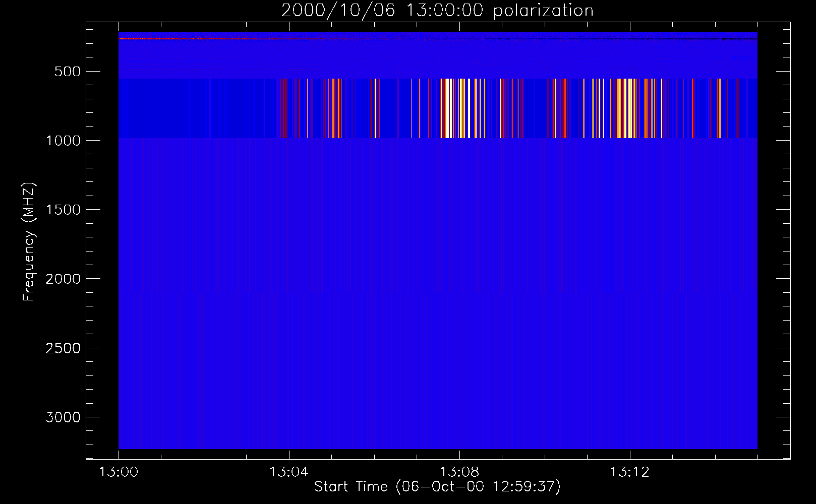Click the 13:04 time tick label
This screenshot has width=816, height=504.
pyautogui.click(x=288, y=472)
